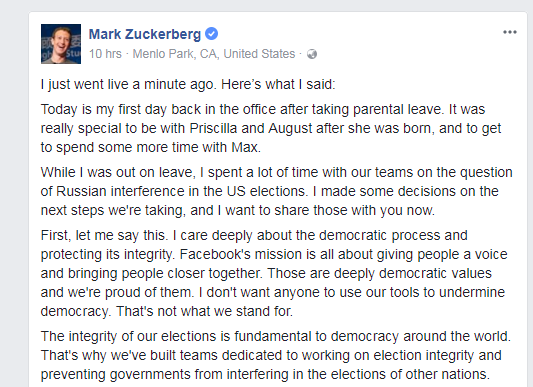Click the 10 hrs timestamp link

(x=105, y=54)
